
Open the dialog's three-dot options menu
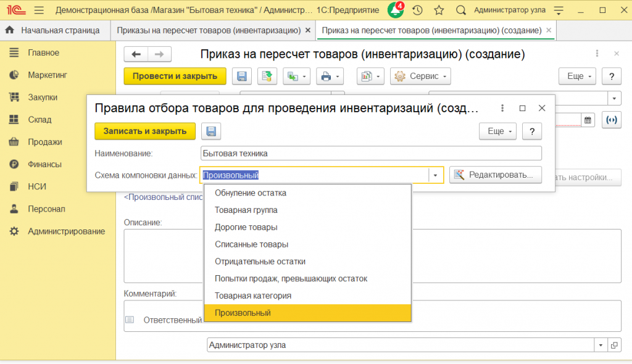(502, 108)
